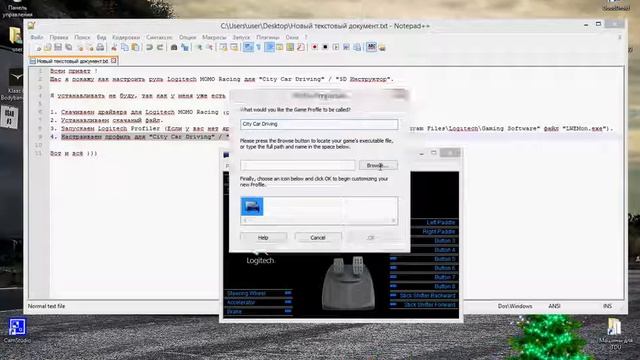The image size is (640, 360).
Task: Open the Поиск menu
Action: (x=82, y=37)
